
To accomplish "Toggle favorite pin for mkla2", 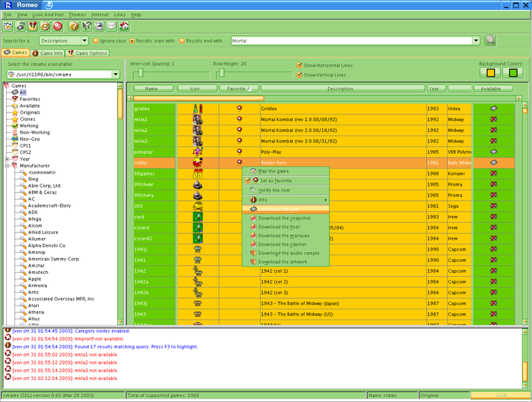I will 240,130.
